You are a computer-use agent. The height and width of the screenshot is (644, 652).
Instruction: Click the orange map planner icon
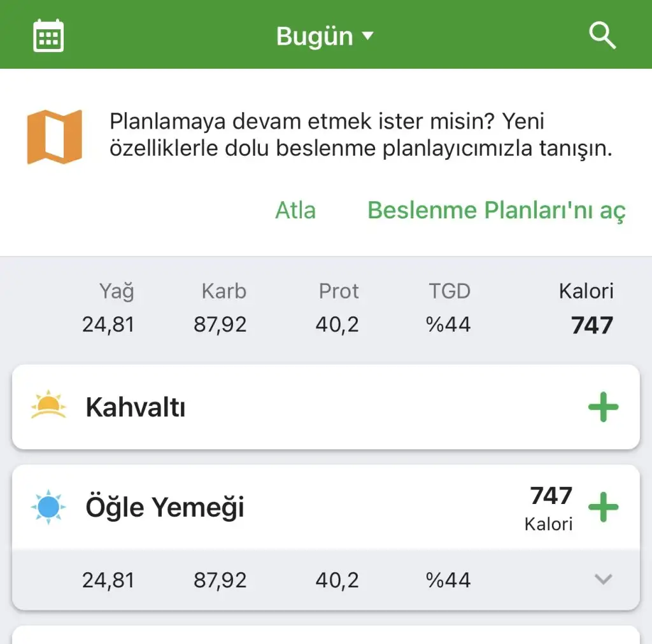pyautogui.click(x=55, y=137)
